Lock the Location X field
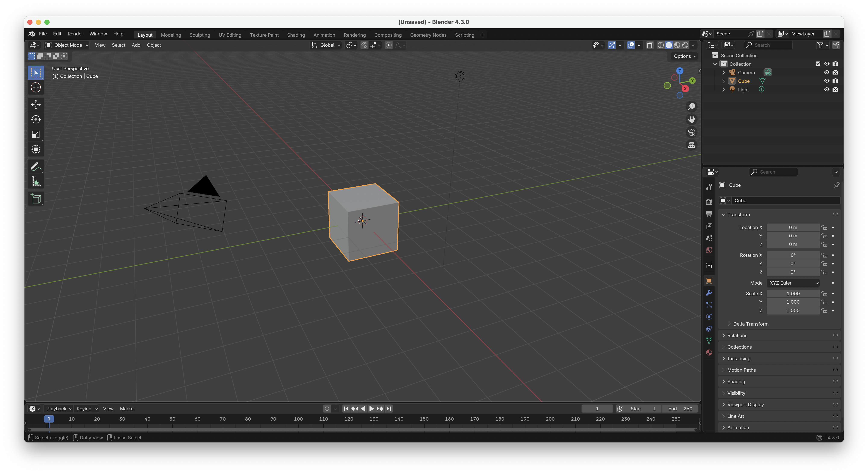 tap(824, 227)
